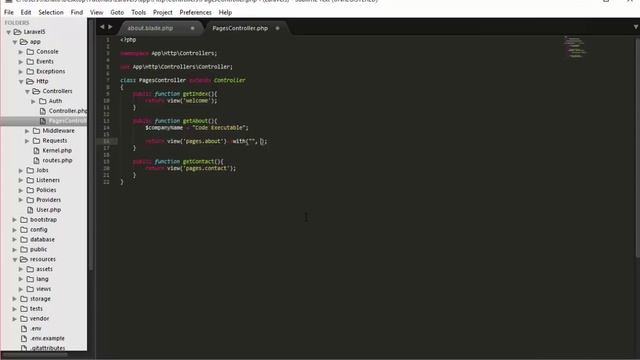Open the View menu

[x=96, y=12]
